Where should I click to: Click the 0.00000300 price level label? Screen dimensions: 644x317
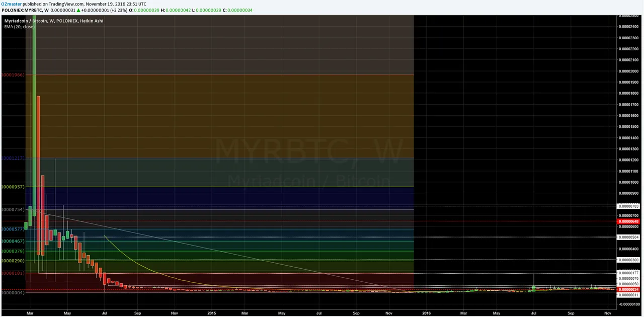629,260
